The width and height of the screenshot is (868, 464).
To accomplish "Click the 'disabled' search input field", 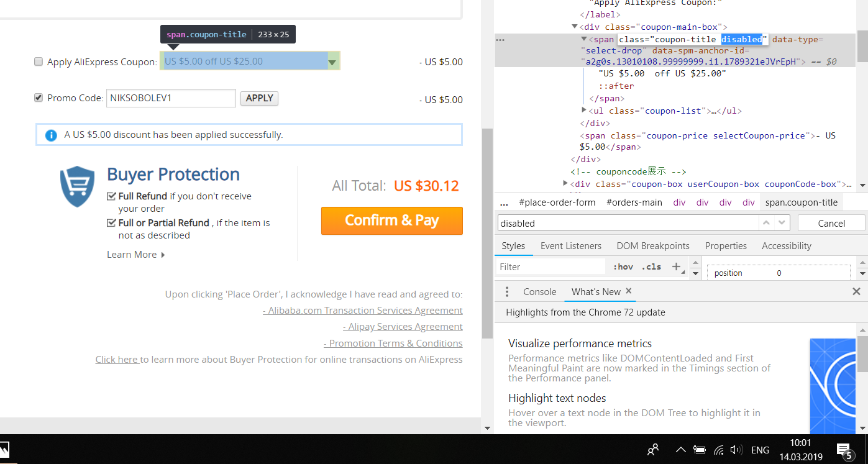I will coord(628,223).
